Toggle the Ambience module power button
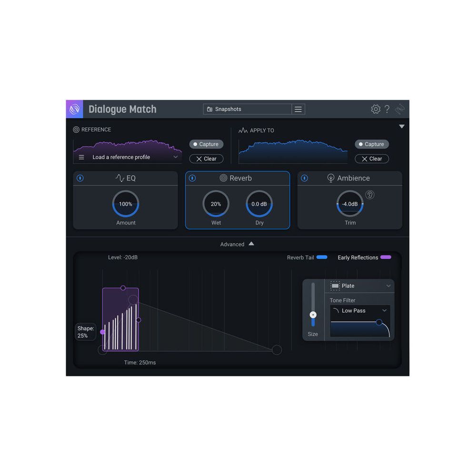This screenshot has height=476, width=476. click(305, 178)
